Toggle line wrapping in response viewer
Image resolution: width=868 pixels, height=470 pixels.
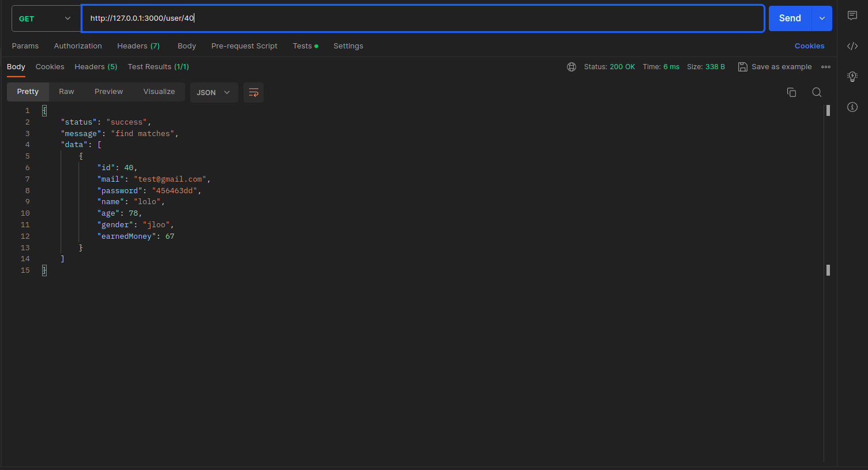(x=253, y=92)
